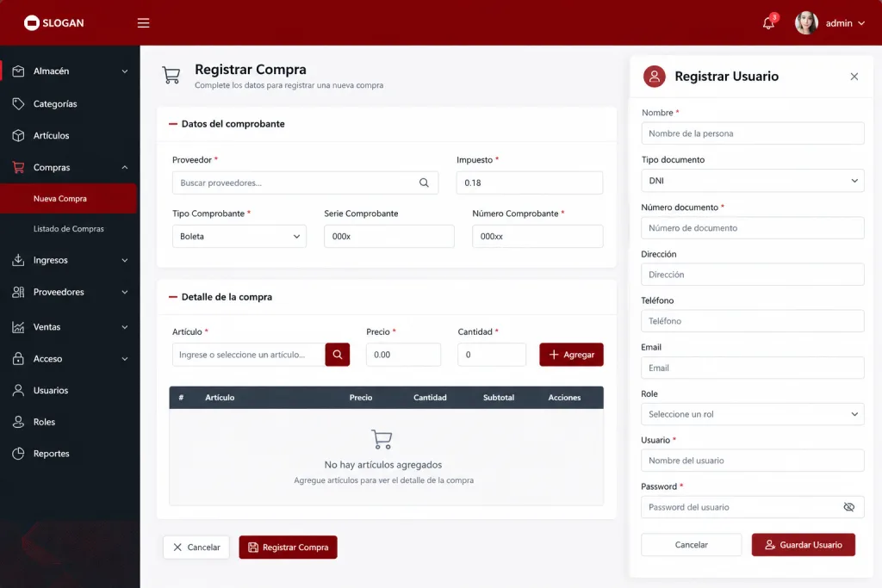The height and width of the screenshot is (588, 882).
Task: Click the Serie Comprobante input
Action: point(389,236)
